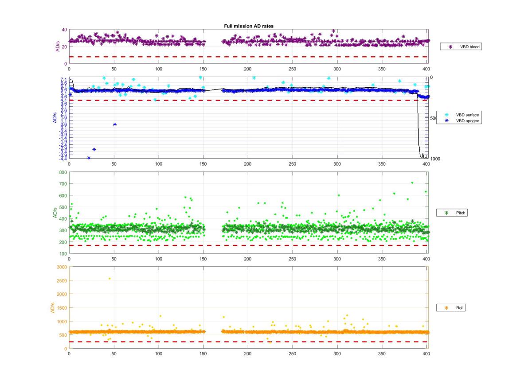The image size is (532, 392).
Task: Click the "400" x-axis tick under the Roll plot
Action: point(426,354)
